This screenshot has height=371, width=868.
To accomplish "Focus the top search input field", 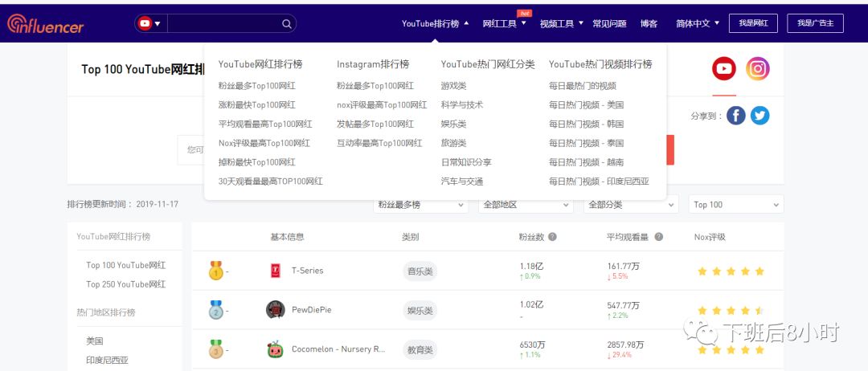I will point(223,23).
